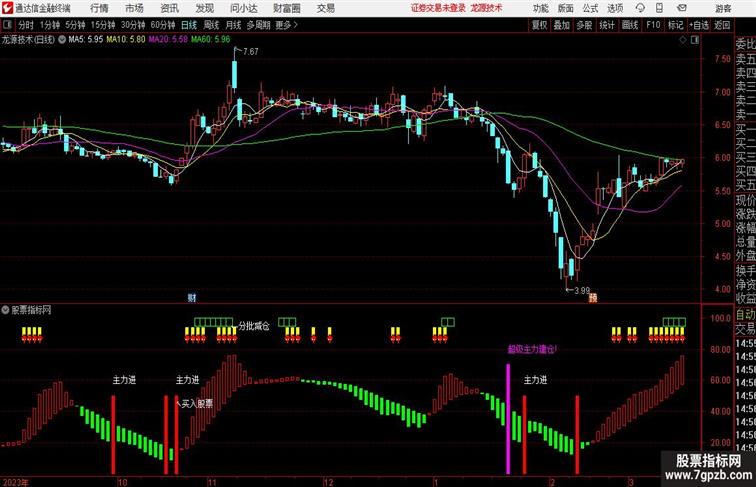Click the 买入股票 signal label
The width and height of the screenshot is (756, 487).
pyautogui.click(x=197, y=404)
